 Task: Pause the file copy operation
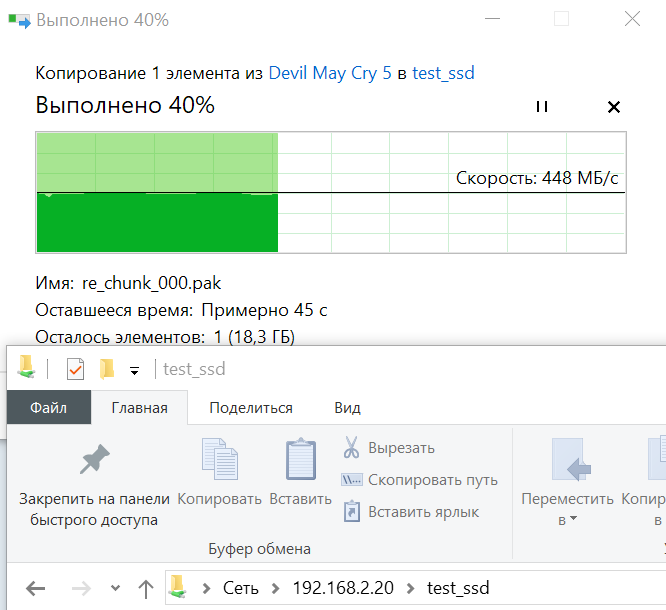click(x=542, y=106)
